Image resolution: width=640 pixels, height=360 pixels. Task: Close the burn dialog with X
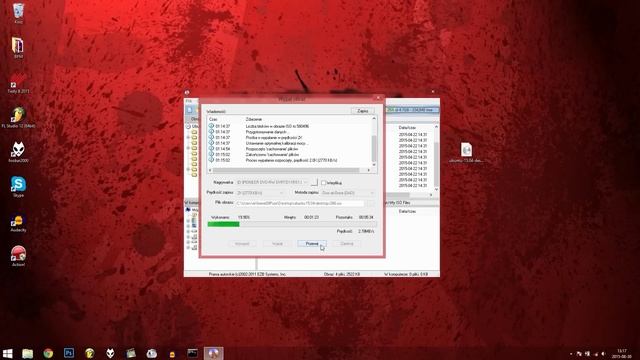click(x=378, y=98)
